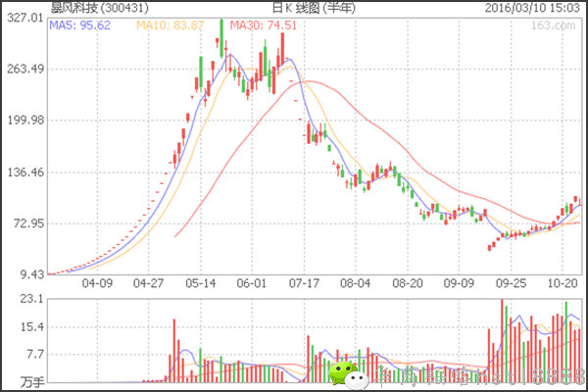Click the stock title 暴风科技 (300431)
588x392 pixels.
tap(100, 8)
